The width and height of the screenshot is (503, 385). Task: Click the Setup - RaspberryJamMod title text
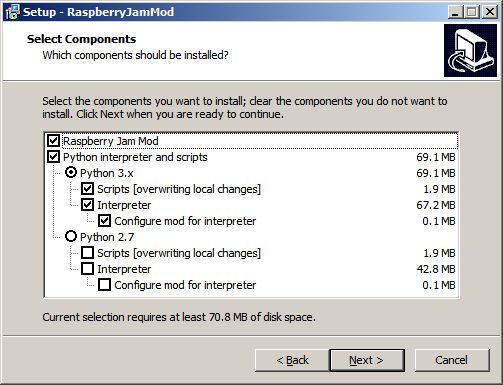pos(98,12)
